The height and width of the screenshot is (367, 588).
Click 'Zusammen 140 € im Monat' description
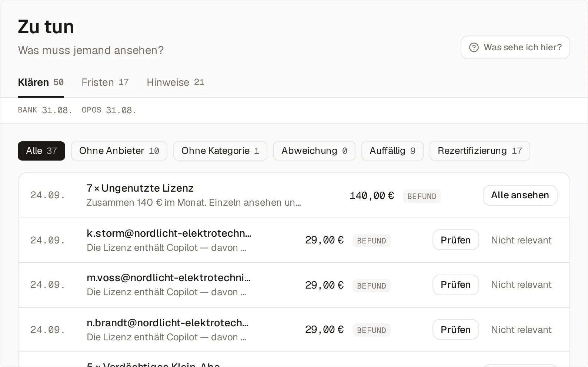[x=194, y=203]
